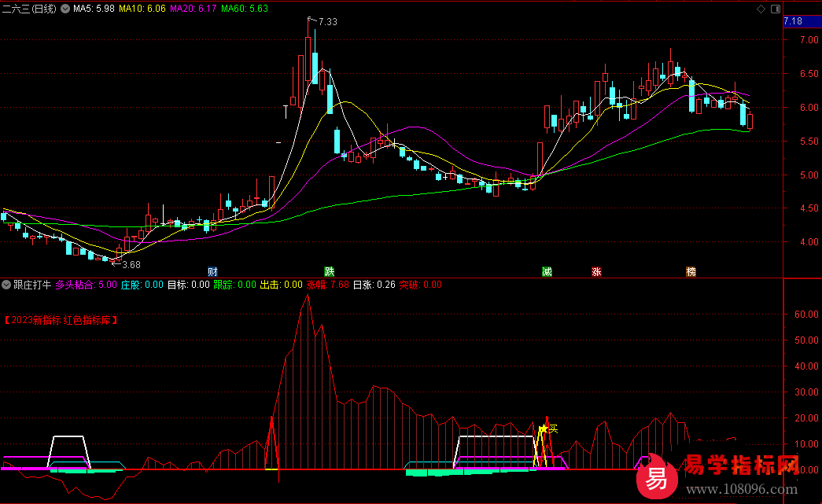This screenshot has width=822, height=504.
Task: Click the 庄股: 0.00 value
Action: 142,285
